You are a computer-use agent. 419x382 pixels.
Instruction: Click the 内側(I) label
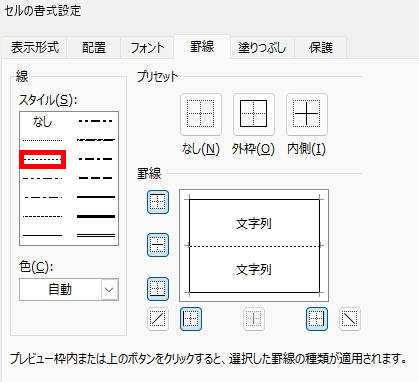(306, 149)
